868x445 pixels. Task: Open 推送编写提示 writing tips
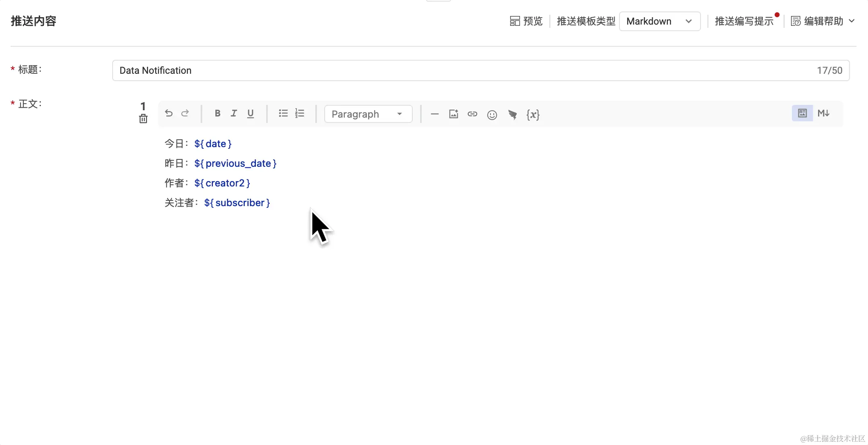[x=744, y=21]
